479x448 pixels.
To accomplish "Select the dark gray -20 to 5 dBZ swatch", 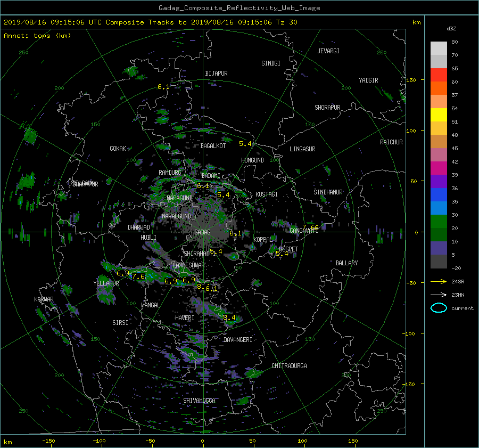I will (439, 262).
